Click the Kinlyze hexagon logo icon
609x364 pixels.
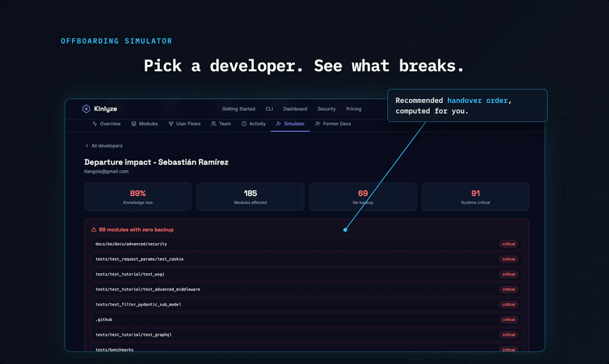[86, 109]
